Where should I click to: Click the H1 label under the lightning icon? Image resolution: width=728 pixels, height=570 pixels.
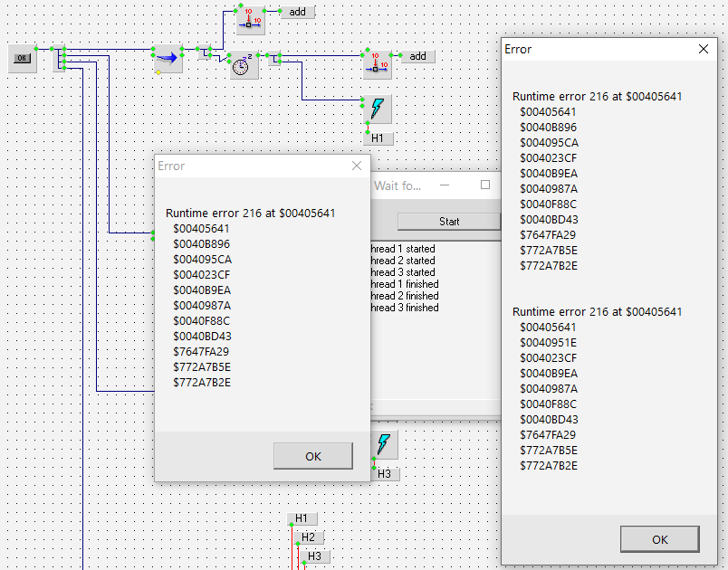378,138
